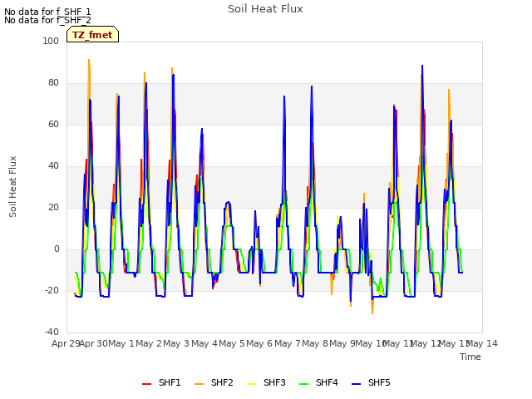Toggle SHF1 series in legend
The image size is (532, 399).
[161, 382]
